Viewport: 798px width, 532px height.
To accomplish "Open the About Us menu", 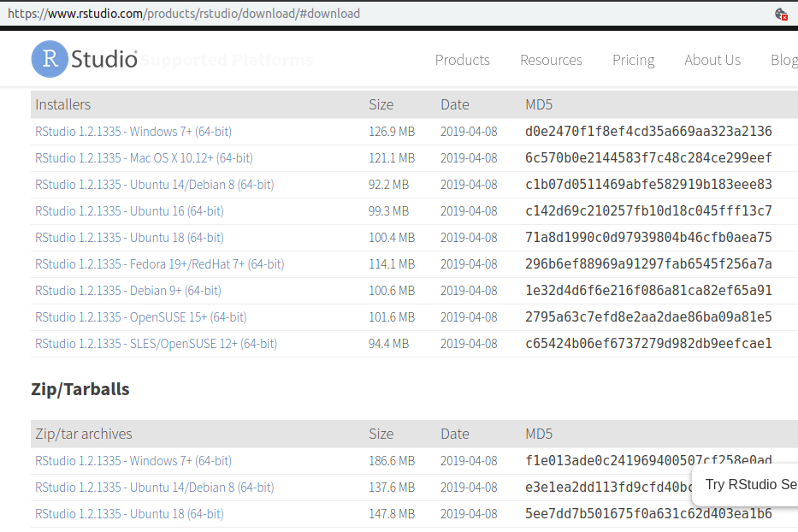I will coord(712,60).
